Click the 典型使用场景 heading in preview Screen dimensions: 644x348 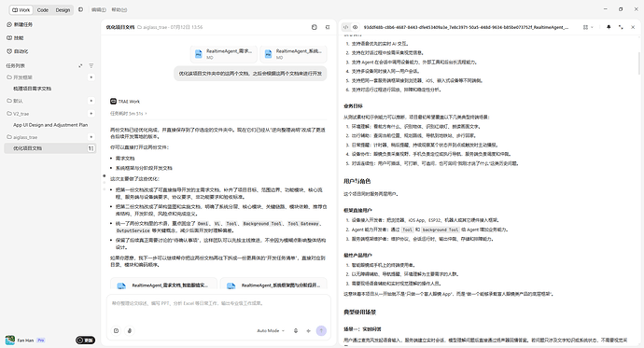359,312
